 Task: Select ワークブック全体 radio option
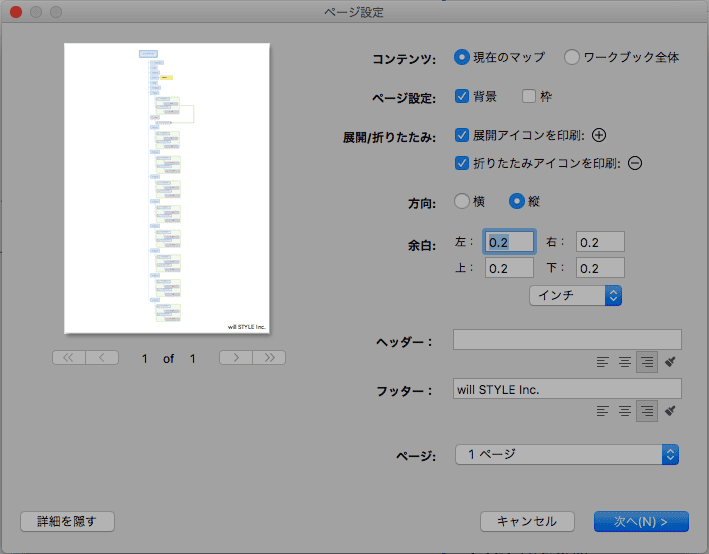coord(572,57)
